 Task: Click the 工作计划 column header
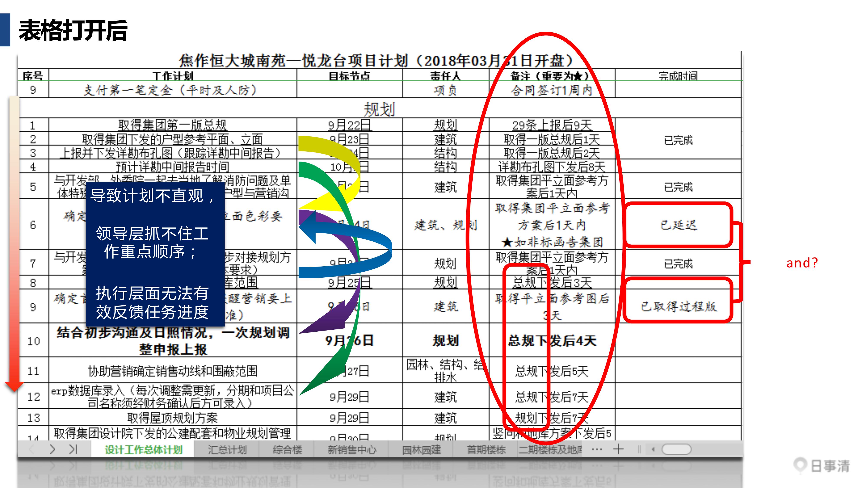click(x=173, y=75)
